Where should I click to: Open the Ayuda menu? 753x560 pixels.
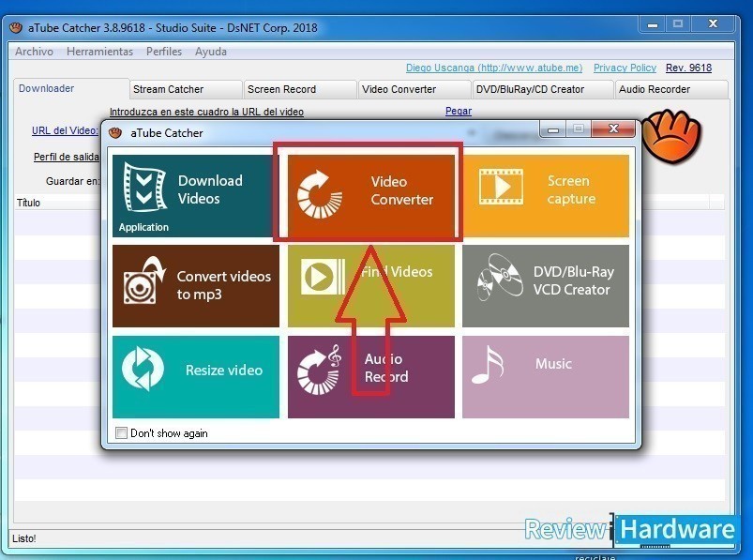[x=211, y=52]
